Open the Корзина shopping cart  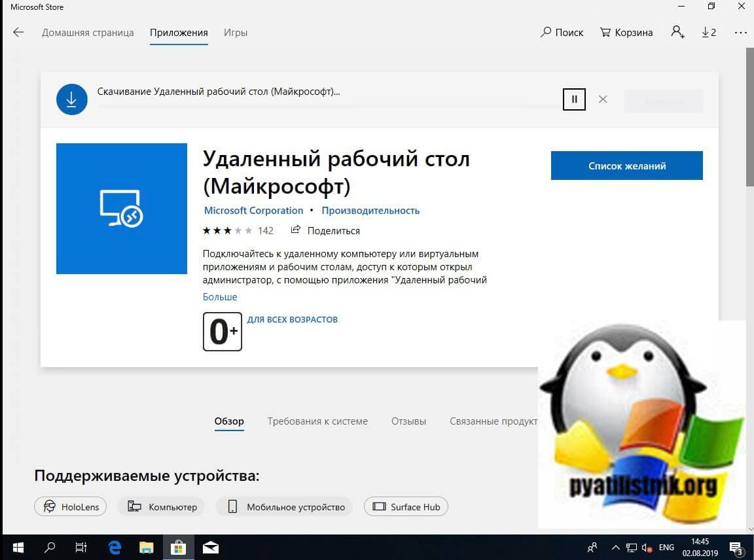coord(626,32)
